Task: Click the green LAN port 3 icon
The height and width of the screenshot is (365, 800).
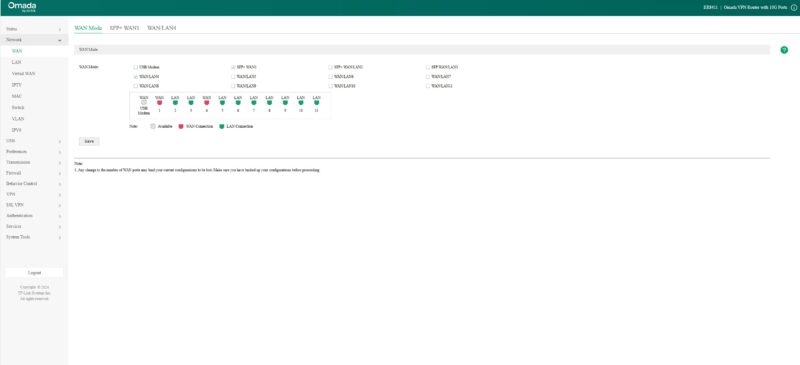Action: coord(191,103)
